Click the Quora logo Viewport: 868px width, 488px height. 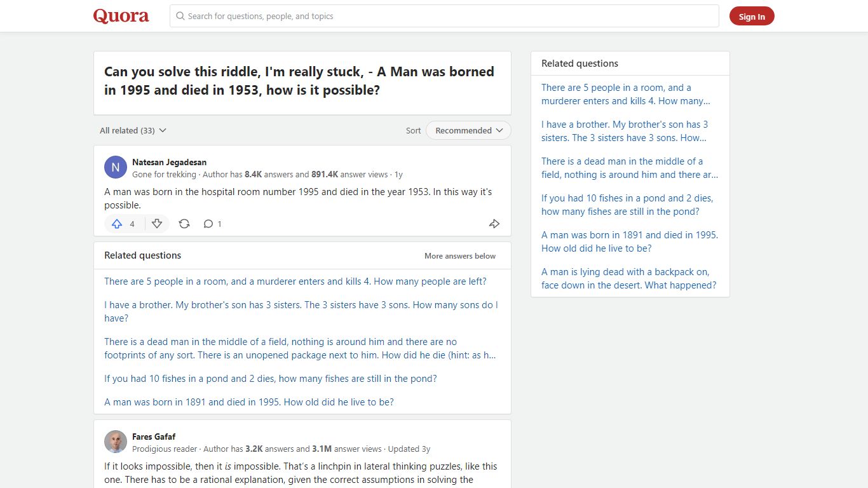click(x=121, y=16)
